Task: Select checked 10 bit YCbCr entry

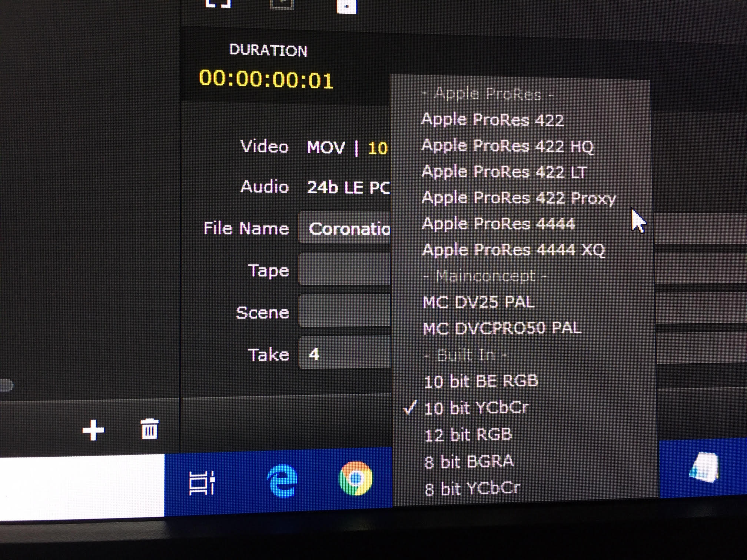Action: [x=476, y=408]
